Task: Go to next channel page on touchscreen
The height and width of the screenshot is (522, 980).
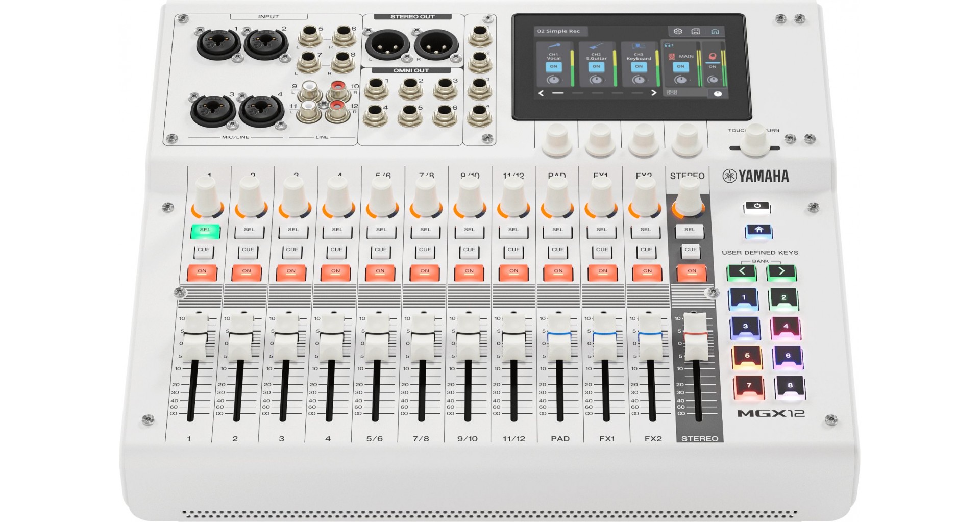Action: [653, 93]
